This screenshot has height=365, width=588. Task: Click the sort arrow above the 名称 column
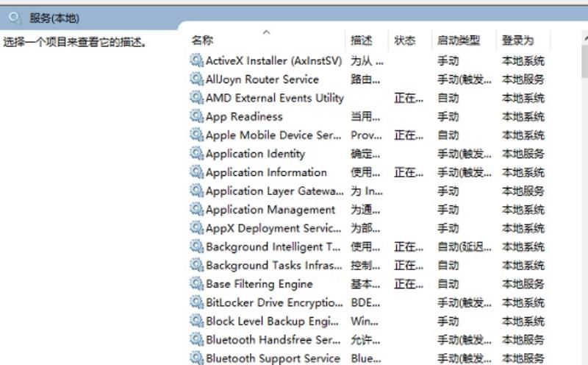[x=267, y=32]
